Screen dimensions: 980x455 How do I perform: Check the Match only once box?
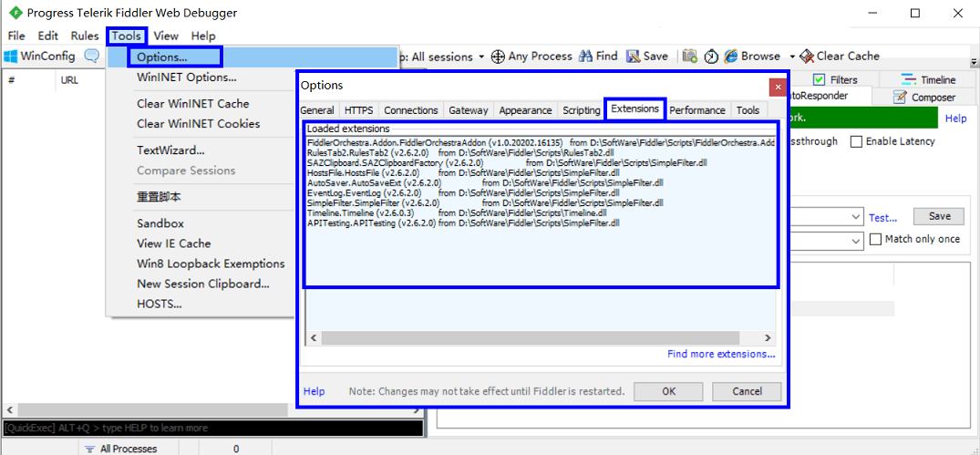pyautogui.click(x=876, y=240)
